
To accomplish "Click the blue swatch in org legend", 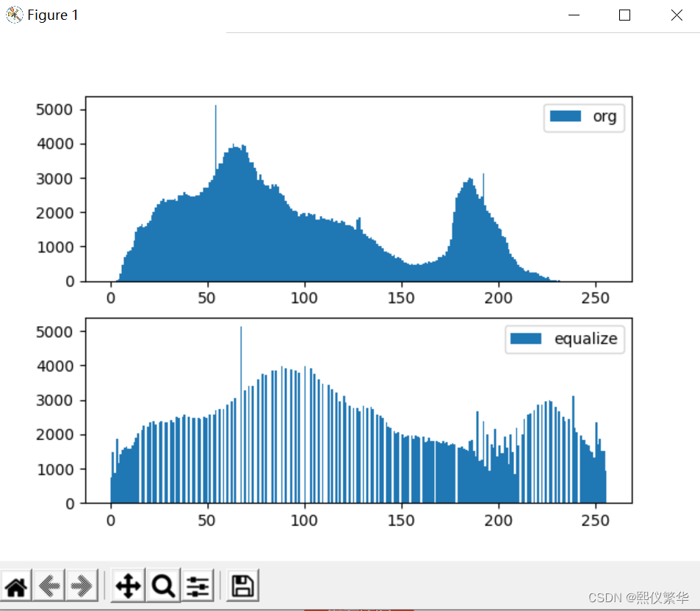I will coord(565,117).
